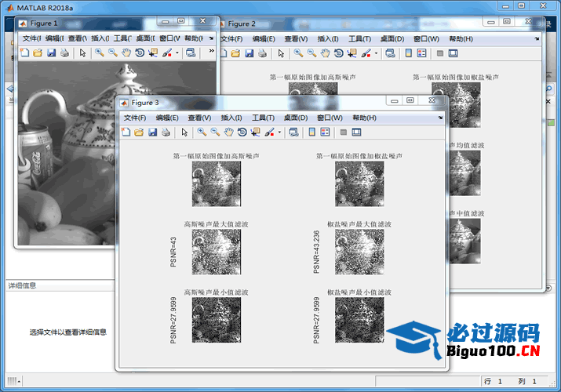
Task: Toggle Edit Plot arrow in Figure 3
Action: [184, 132]
